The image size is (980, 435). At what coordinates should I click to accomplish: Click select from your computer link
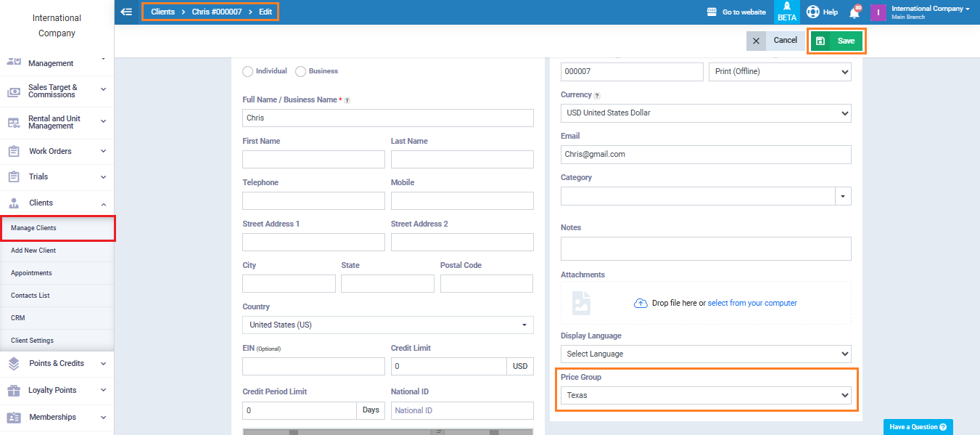pos(752,303)
